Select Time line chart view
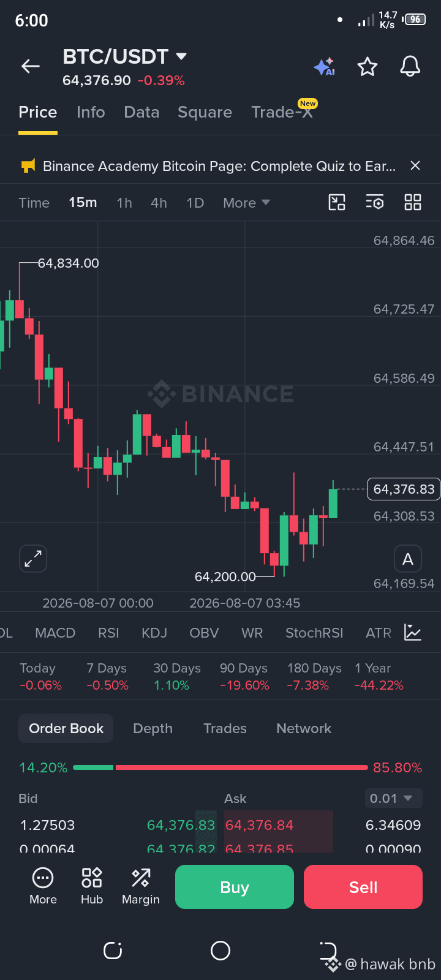 click(34, 203)
